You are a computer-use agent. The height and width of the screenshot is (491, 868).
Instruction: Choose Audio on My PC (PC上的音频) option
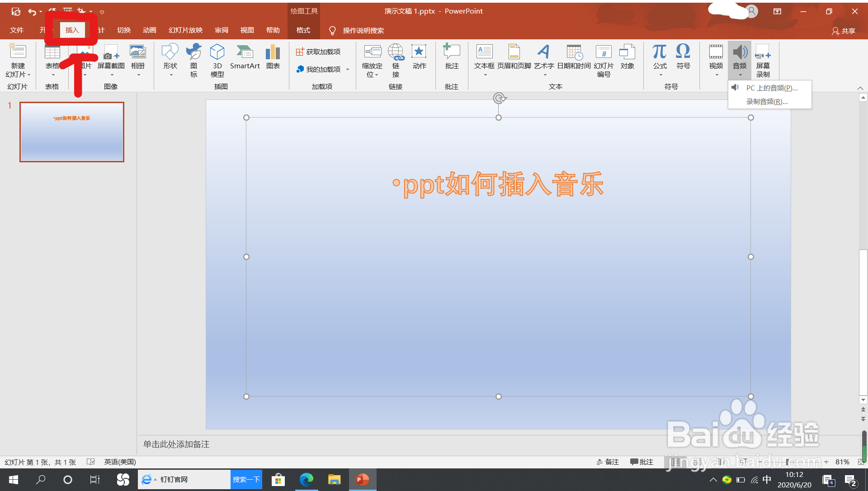(x=771, y=88)
